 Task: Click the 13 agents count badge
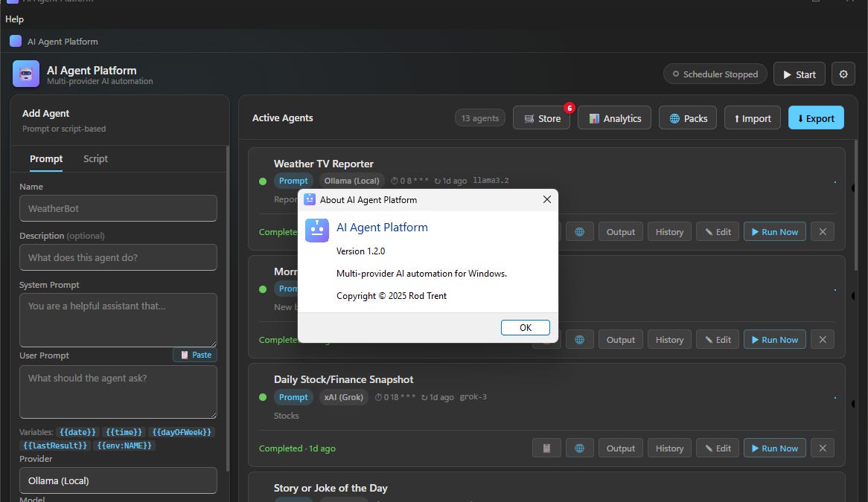coord(480,118)
